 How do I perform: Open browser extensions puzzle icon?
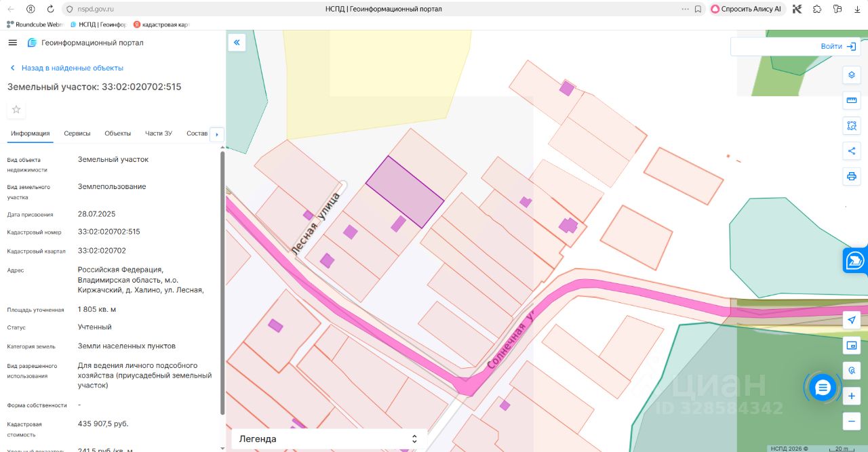[x=816, y=9]
